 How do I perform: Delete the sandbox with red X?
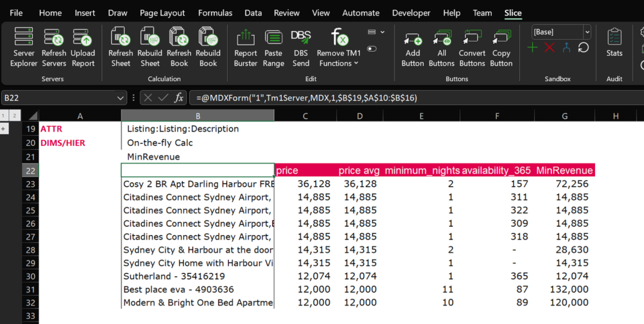[x=550, y=48]
